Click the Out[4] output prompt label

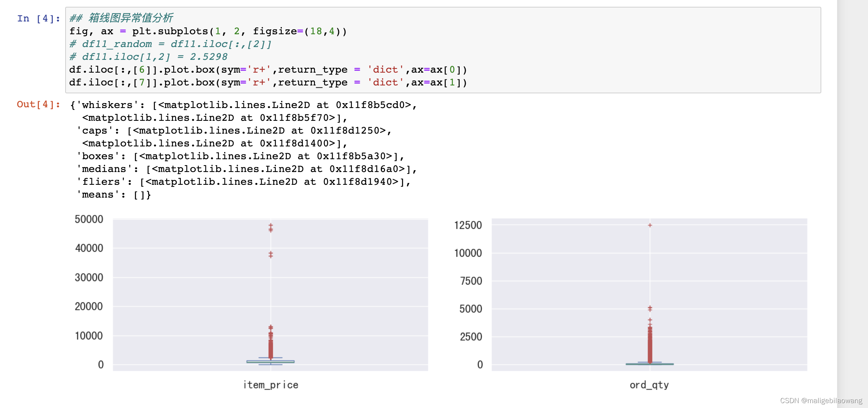38,104
